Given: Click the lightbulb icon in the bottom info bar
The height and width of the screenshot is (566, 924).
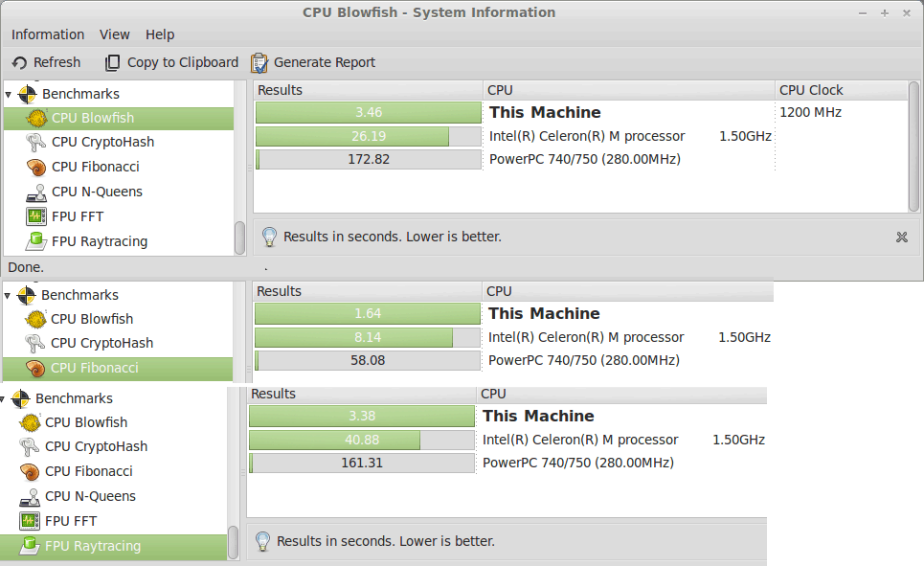Looking at the screenshot, I should point(262,542).
